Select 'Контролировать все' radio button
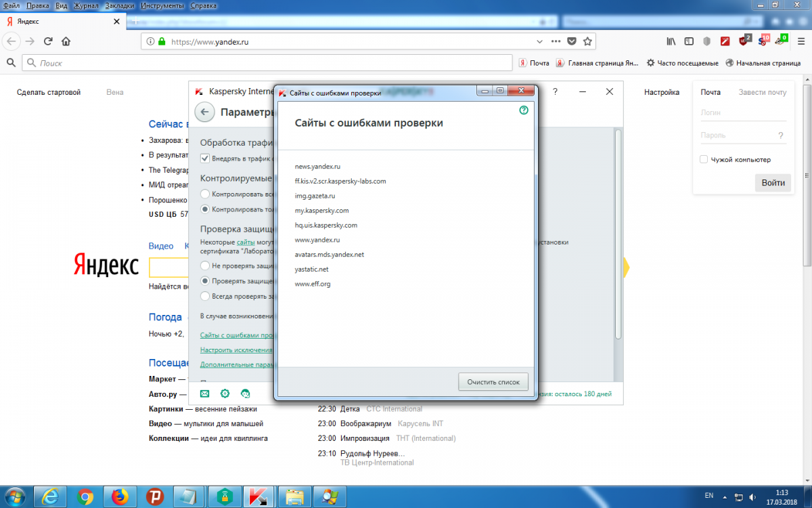The image size is (812, 508). 205,194
